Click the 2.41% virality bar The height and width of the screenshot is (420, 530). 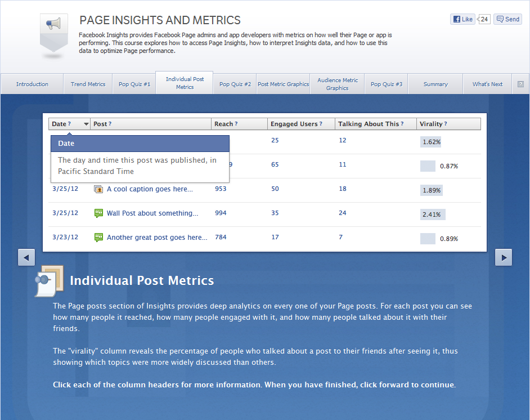click(433, 215)
